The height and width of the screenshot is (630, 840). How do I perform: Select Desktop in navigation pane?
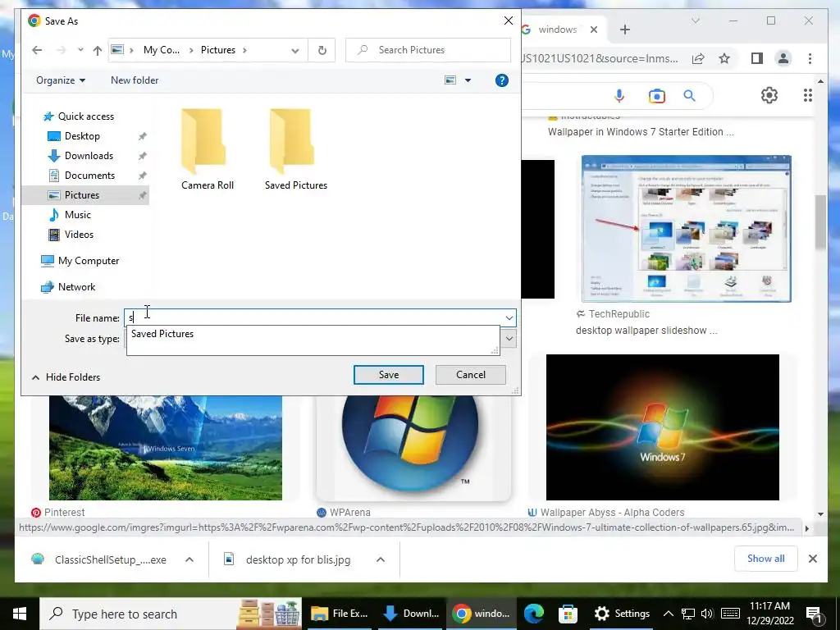tap(74, 136)
